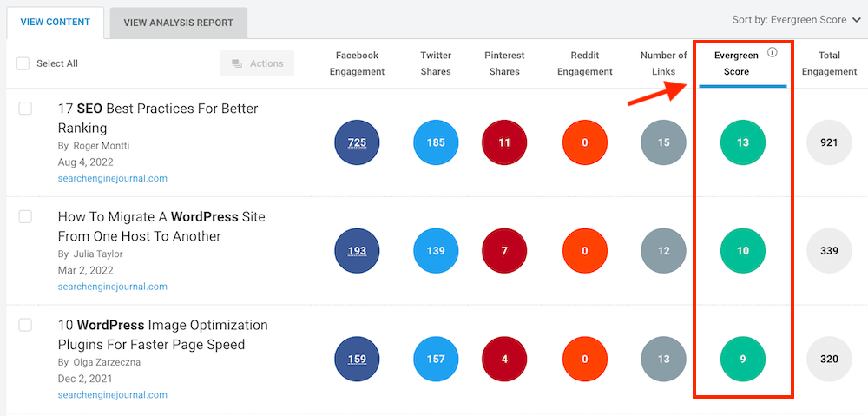Click the Number of Links bubble showing 12

663,251
